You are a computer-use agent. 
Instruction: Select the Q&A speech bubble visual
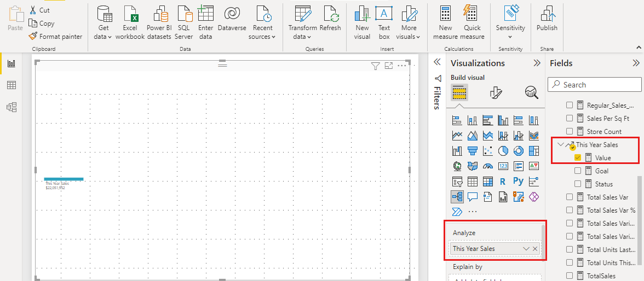coord(472,197)
